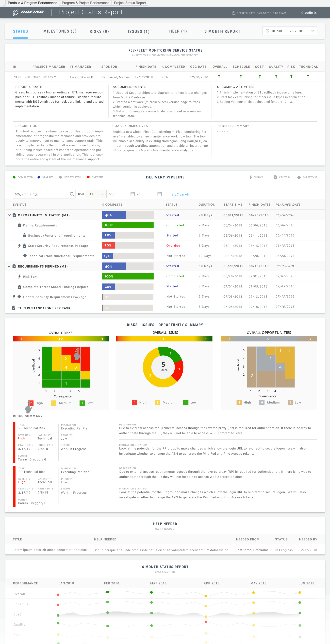Open the Report 06/28/2018 dropdown
The height and width of the screenshot is (644, 330).
[x=290, y=31]
